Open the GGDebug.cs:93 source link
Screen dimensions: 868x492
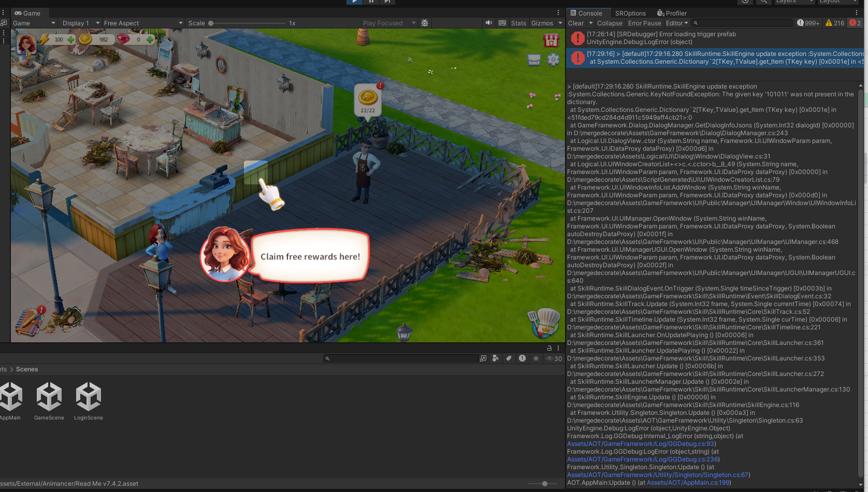click(x=641, y=444)
